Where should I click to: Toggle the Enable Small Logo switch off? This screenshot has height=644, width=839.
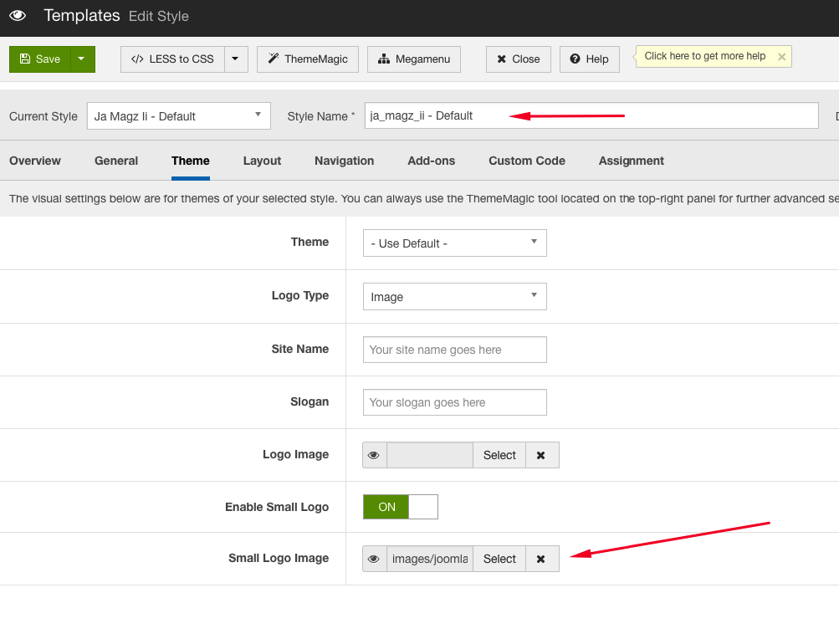[x=400, y=507]
